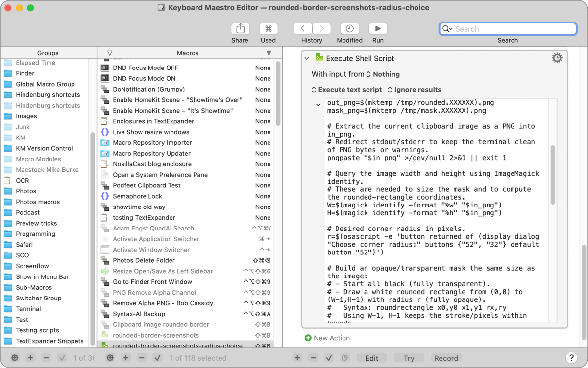Viewport: 588px width, 368px height.
Task: Open the Execute Shell Script gear menu
Action: tap(557, 58)
